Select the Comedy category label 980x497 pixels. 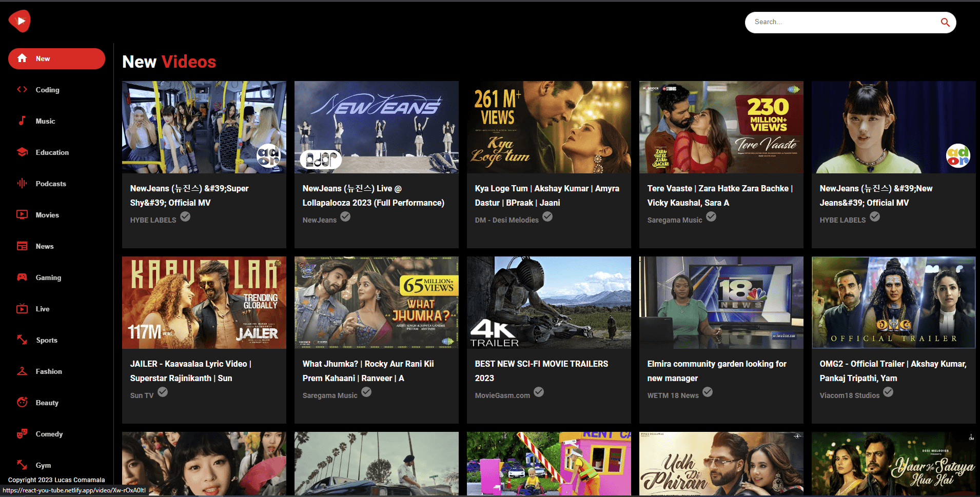tap(49, 434)
